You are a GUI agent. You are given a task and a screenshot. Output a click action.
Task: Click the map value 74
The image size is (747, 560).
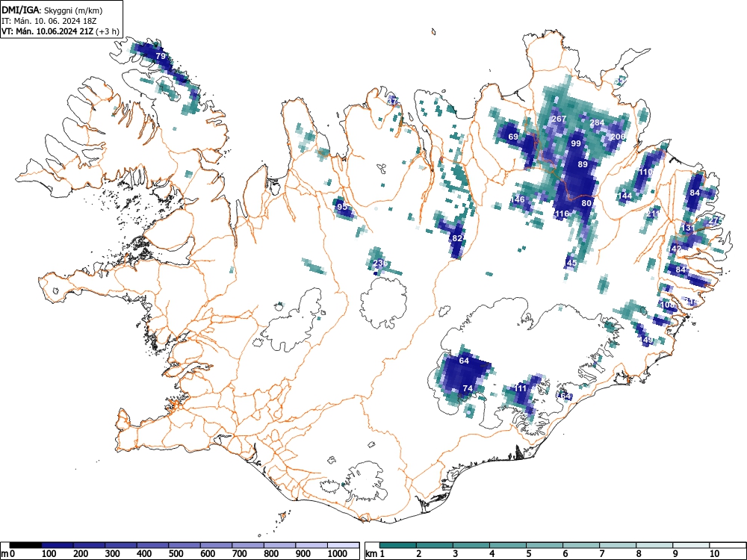pyautogui.click(x=468, y=388)
